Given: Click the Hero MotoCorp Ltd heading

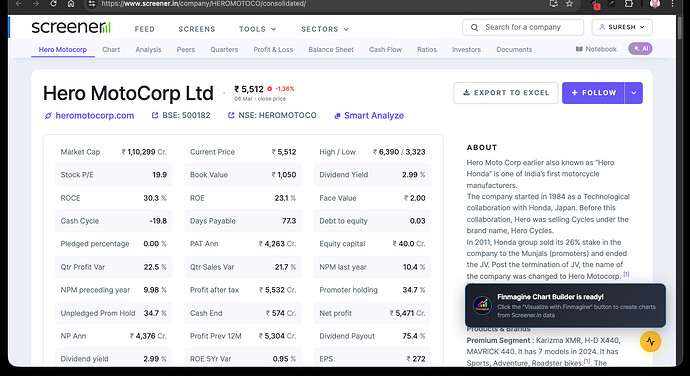Looking at the screenshot, I should pos(128,93).
